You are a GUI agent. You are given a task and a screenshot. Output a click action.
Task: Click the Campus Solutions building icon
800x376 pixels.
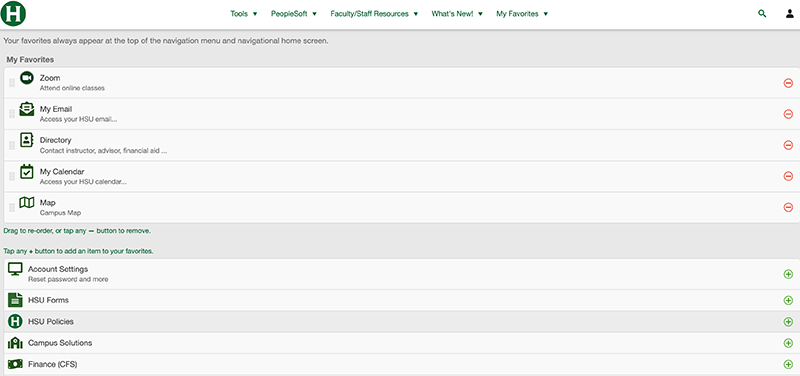[15, 343]
